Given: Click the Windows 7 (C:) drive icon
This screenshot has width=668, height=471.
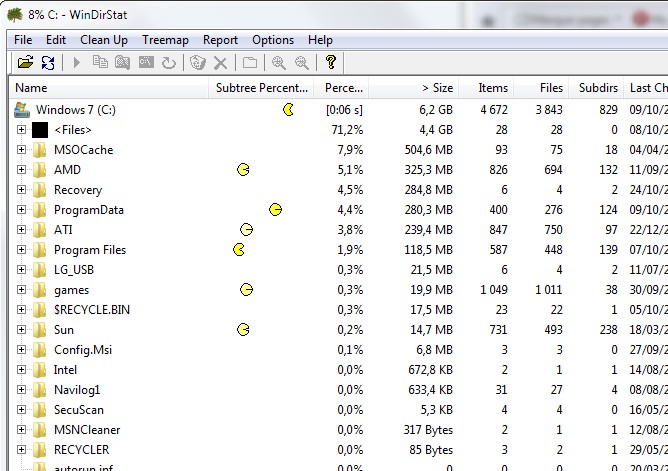Looking at the screenshot, I should point(22,110).
